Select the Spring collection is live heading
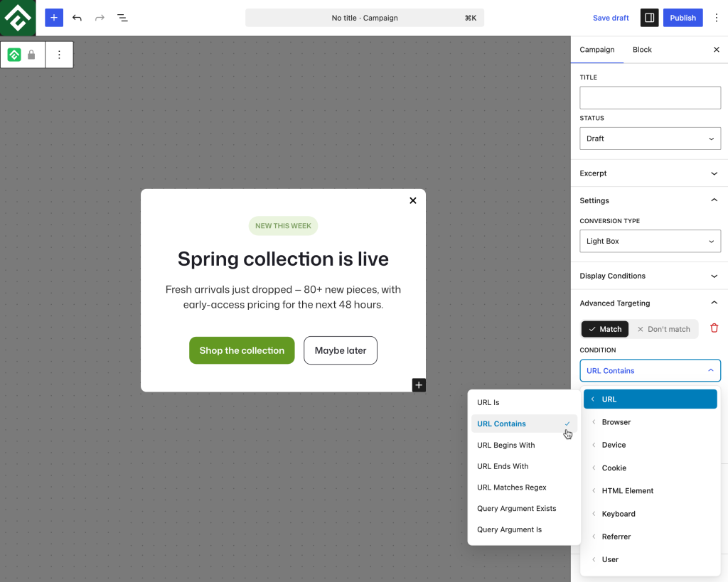Image resolution: width=728 pixels, height=582 pixels. (x=283, y=259)
